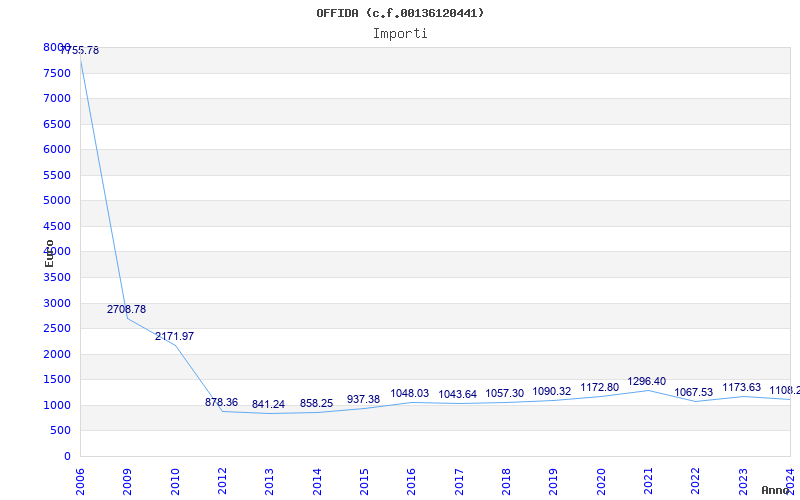Click the 6500 y-axis tick label
800x500 pixels.
coord(57,124)
